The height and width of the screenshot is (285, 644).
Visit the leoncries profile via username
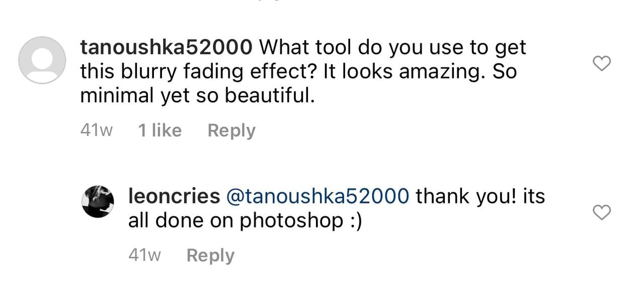174,196
